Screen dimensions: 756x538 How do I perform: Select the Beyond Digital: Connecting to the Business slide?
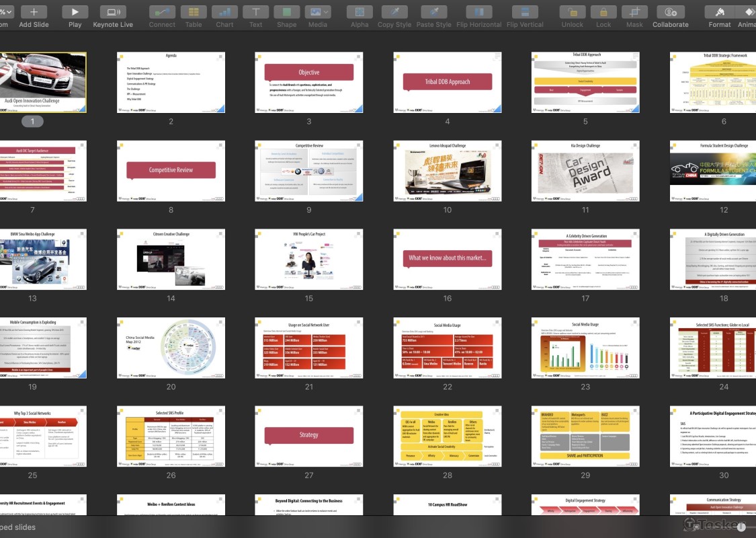309,504
